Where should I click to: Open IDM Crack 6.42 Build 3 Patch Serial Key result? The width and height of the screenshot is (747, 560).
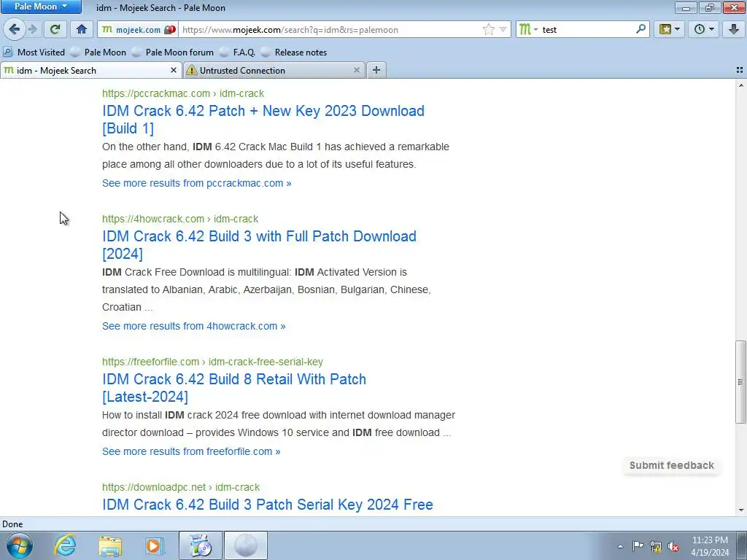(268, 505)
